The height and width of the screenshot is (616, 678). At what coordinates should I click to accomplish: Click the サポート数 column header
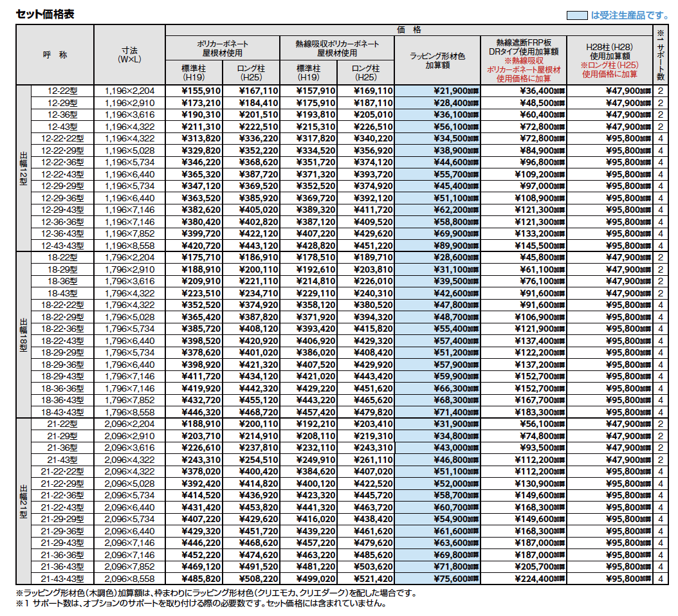(660, 55)
